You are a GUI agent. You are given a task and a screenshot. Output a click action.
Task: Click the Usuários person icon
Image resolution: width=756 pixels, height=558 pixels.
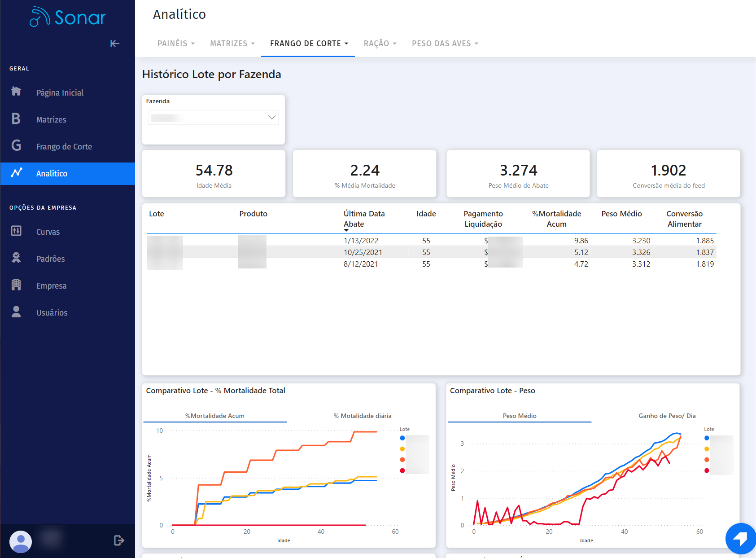click(16, 312)
